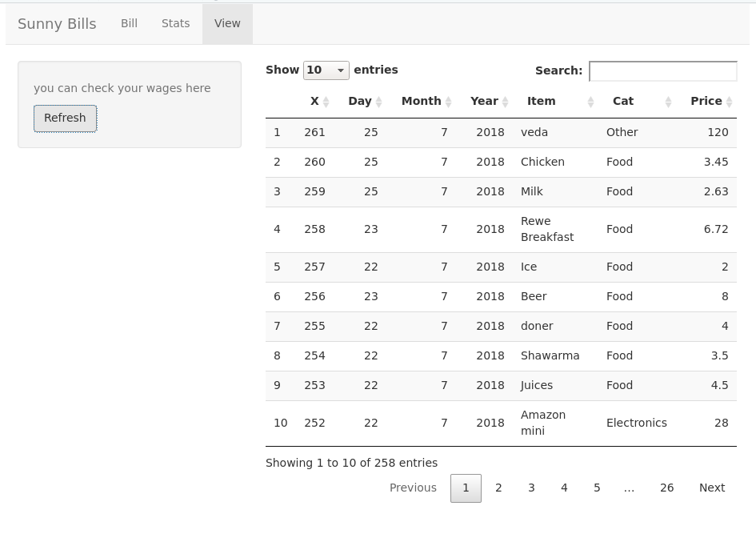Select the View tab
756x546 pixels.
[227, 24]
